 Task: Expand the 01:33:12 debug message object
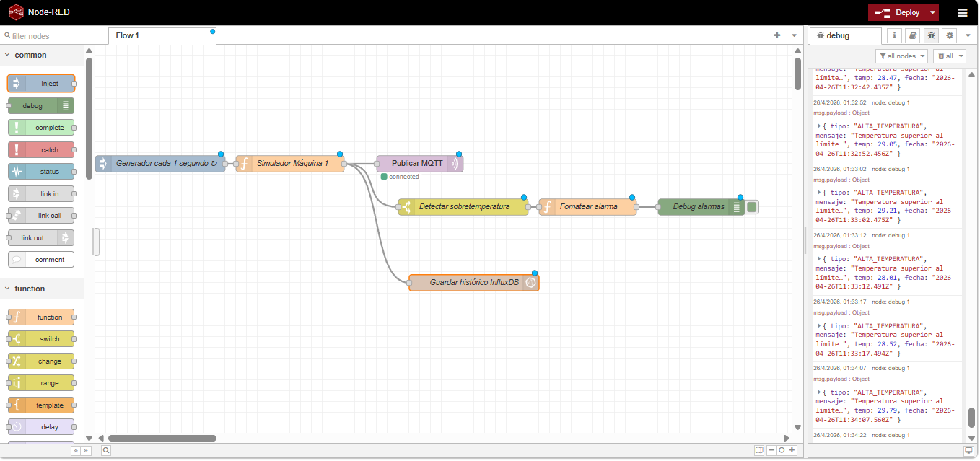coord(819,259)
